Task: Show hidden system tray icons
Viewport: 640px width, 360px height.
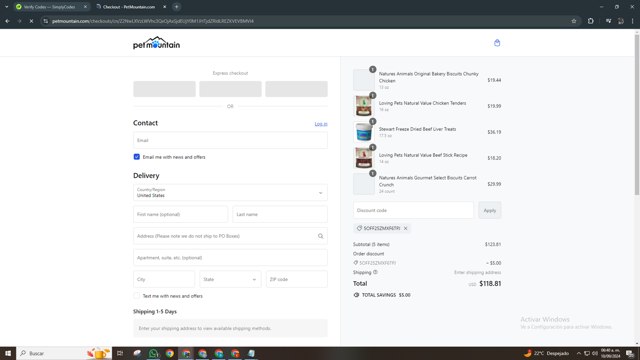Action: (x=578, y=353)
